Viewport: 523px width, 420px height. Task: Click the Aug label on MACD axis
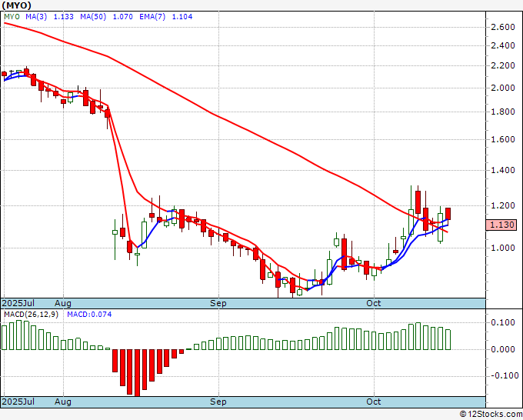pos(63,402)
